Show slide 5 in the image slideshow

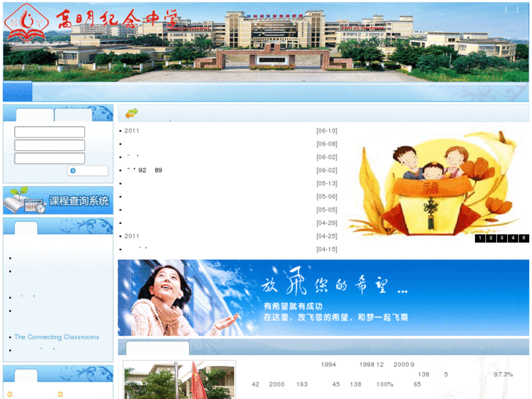point(523,238)
